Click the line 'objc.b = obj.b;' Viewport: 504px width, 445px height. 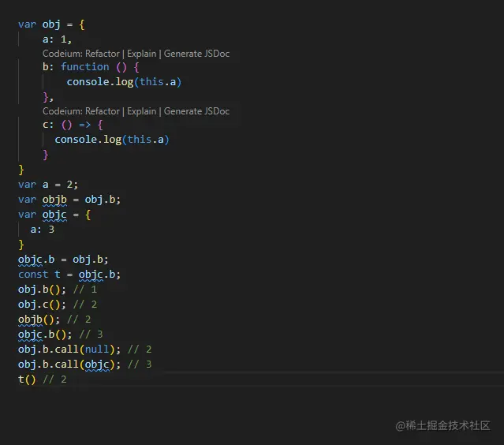(x=63, y=260)
